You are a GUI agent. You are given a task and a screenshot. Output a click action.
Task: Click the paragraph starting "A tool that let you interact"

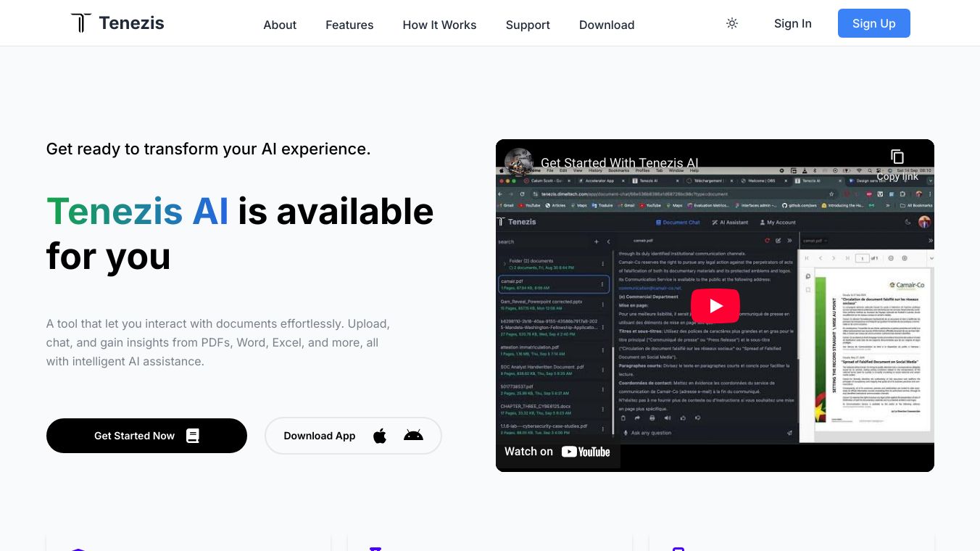point(218,342)
